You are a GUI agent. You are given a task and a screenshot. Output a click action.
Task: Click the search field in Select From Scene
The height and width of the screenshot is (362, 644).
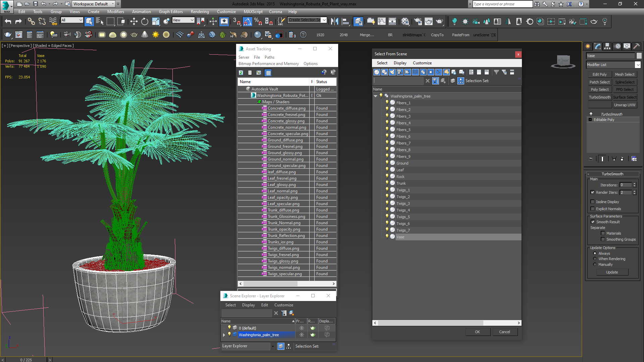click(399, 81)
